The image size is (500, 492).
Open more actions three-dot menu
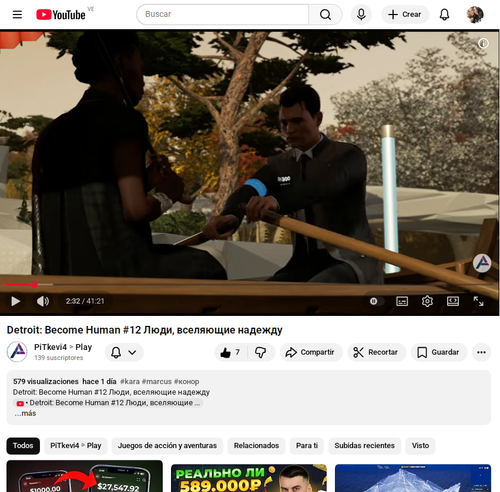(481, 352)
